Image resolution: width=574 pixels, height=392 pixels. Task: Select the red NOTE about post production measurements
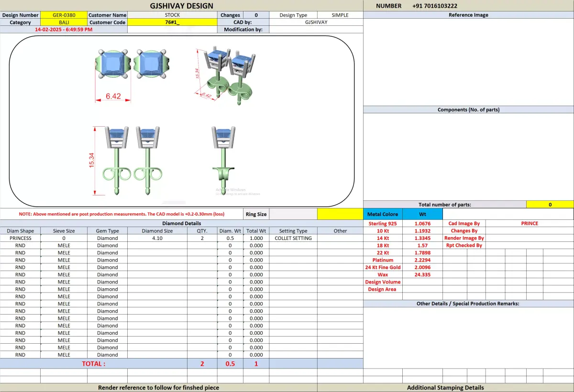[121, 214]
